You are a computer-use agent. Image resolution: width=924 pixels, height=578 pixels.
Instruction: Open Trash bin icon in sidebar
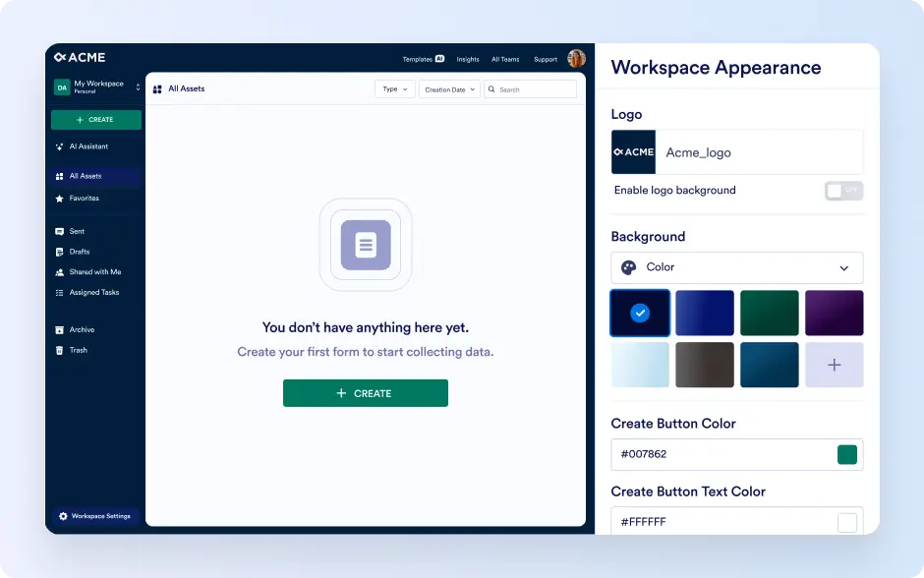pyautogui.click(x=59, y=351)
